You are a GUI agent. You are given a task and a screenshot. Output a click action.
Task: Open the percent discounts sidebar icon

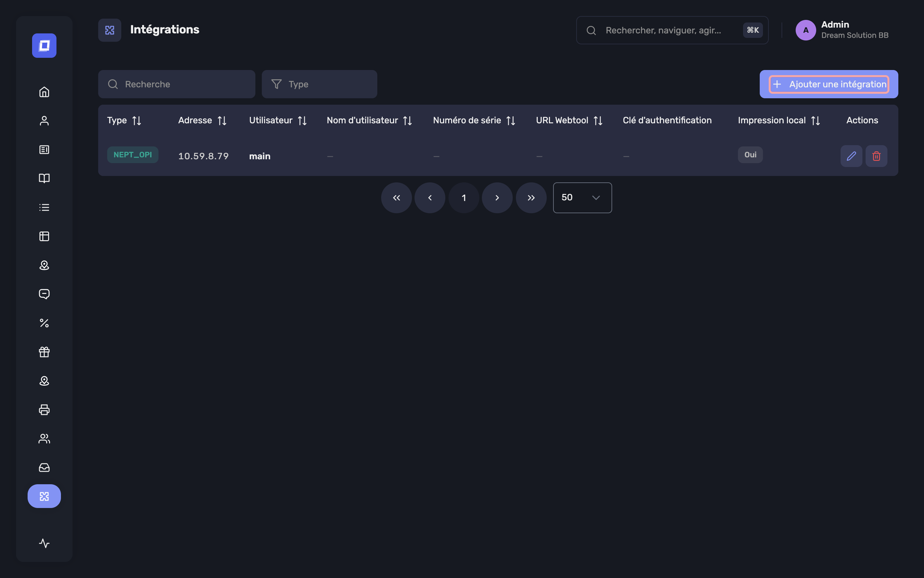[44, 323]
